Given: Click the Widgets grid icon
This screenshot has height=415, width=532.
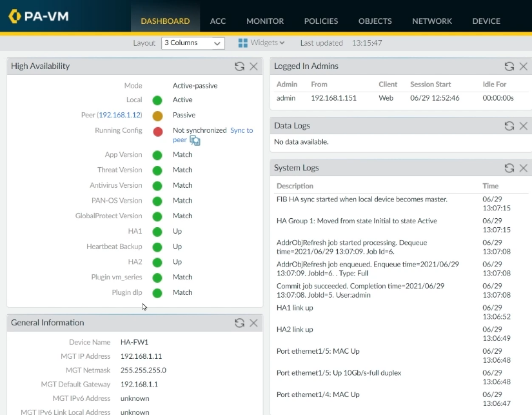Looking at the screenshot, I should coord(243,43).
